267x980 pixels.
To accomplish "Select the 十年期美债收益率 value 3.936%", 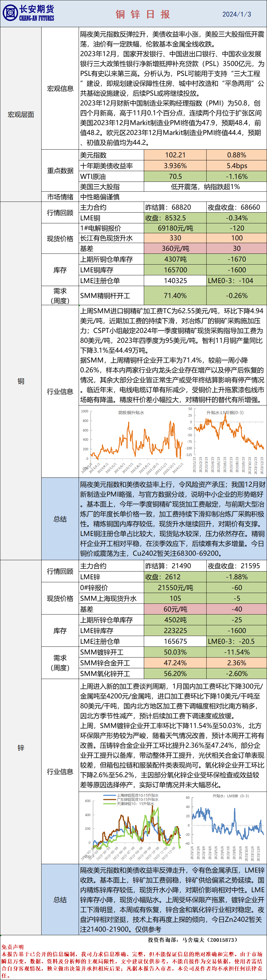I will pos(175,165).
